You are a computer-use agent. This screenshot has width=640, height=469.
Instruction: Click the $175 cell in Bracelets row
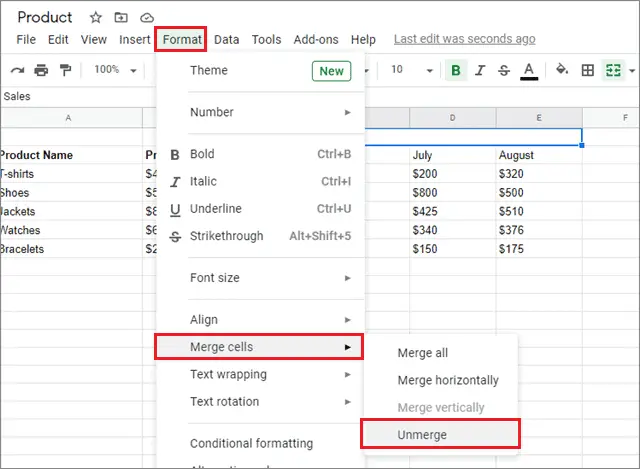(539, 249)
